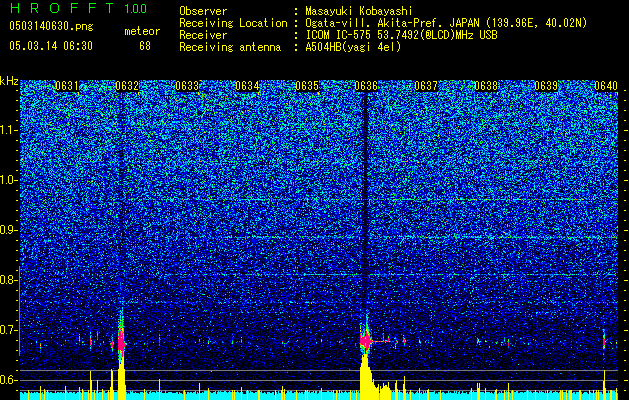Click the 1.1 frequency axis label
Viewport: 629px width, 400px height.
7,130
